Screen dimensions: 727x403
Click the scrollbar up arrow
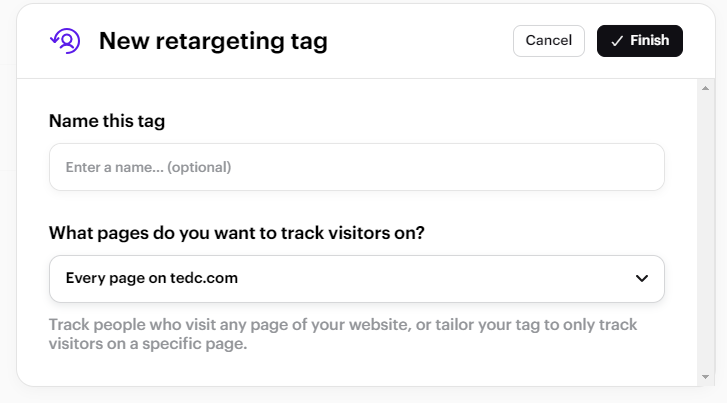(x=705, y=88)
